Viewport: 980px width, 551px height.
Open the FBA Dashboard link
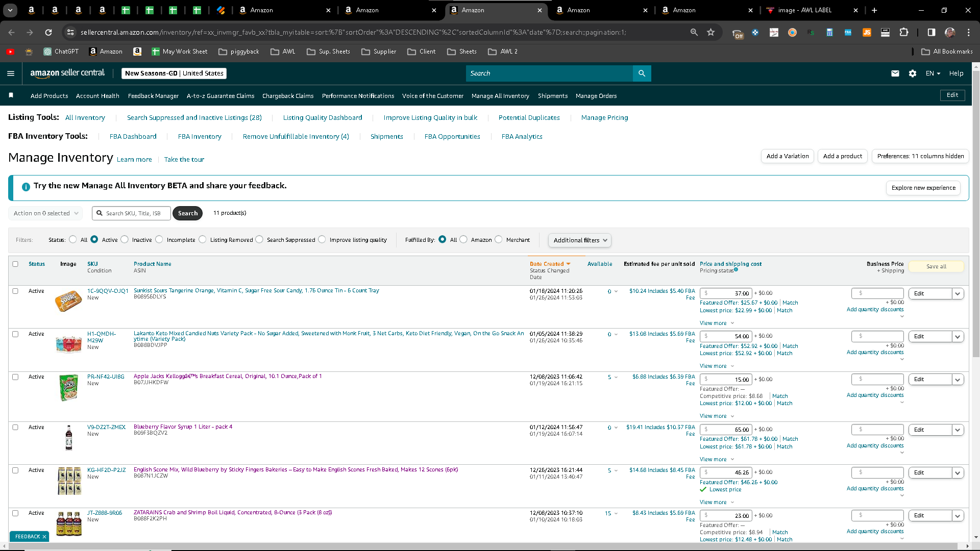pos(133,137)
